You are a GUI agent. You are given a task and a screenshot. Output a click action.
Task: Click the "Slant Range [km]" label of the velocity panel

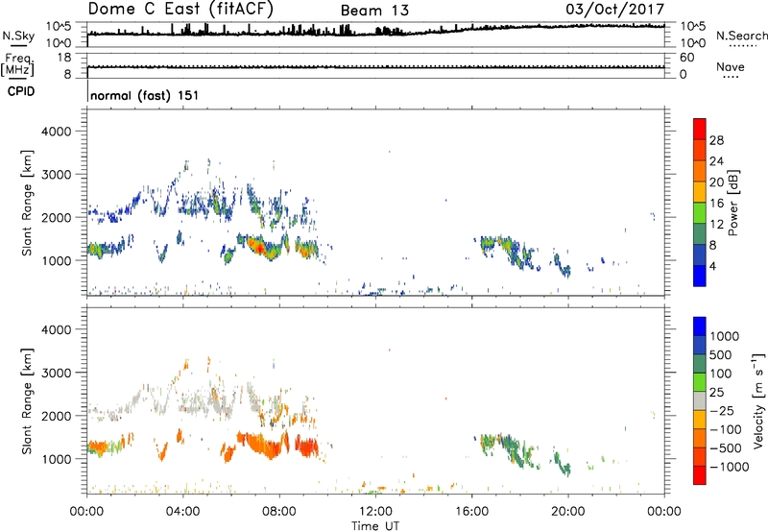27,401
